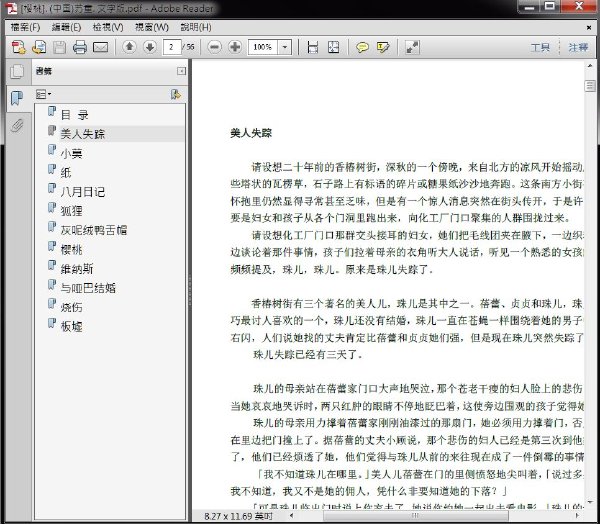
Task: Select the highlight text tool
Action: [x=383, y=47]
